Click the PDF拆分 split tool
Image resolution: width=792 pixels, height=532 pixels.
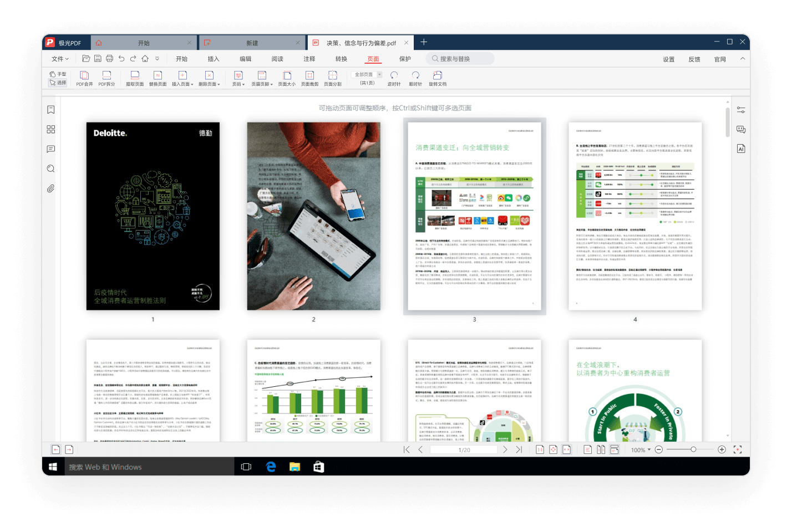point(106,78)
